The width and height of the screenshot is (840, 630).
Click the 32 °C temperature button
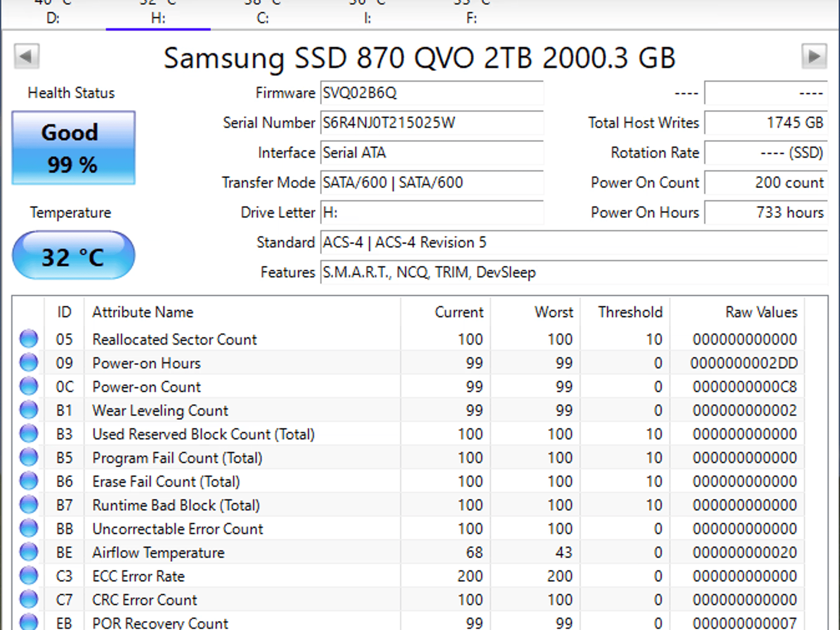click(x=73, y=256)
